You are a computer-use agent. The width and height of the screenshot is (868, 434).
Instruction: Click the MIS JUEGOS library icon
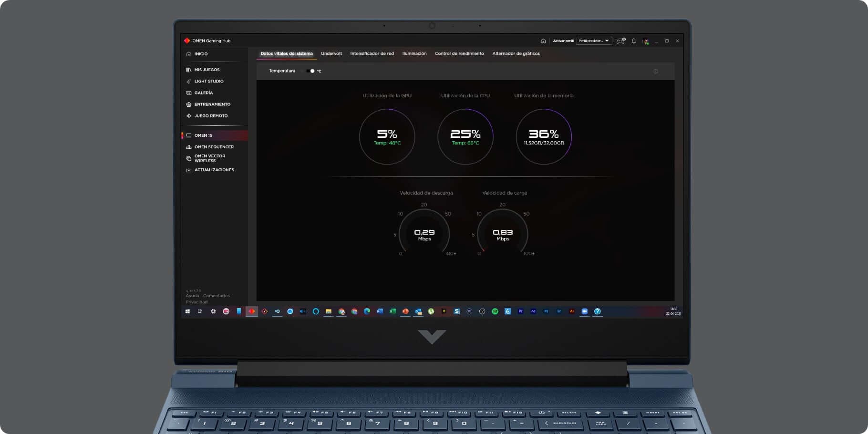[x=189, y=70]
